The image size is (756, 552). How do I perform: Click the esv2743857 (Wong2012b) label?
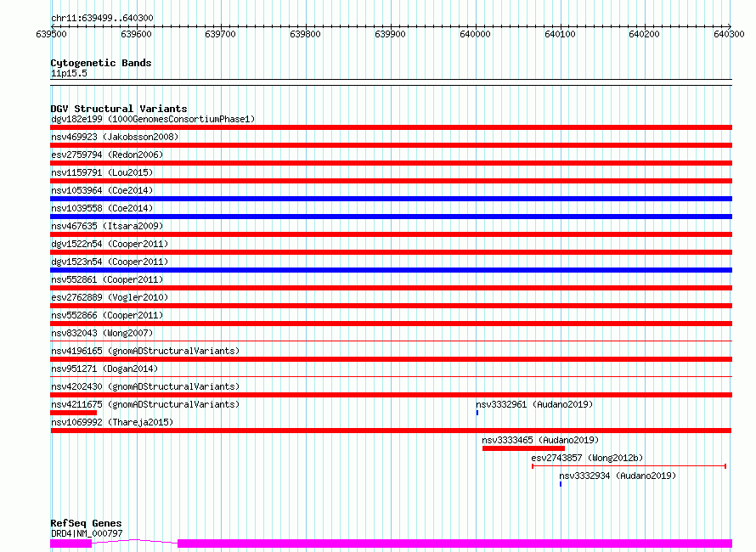click(x=587, y=458)
